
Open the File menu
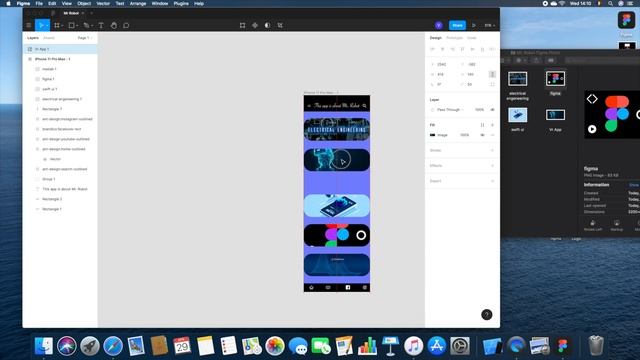click(39, 3)
